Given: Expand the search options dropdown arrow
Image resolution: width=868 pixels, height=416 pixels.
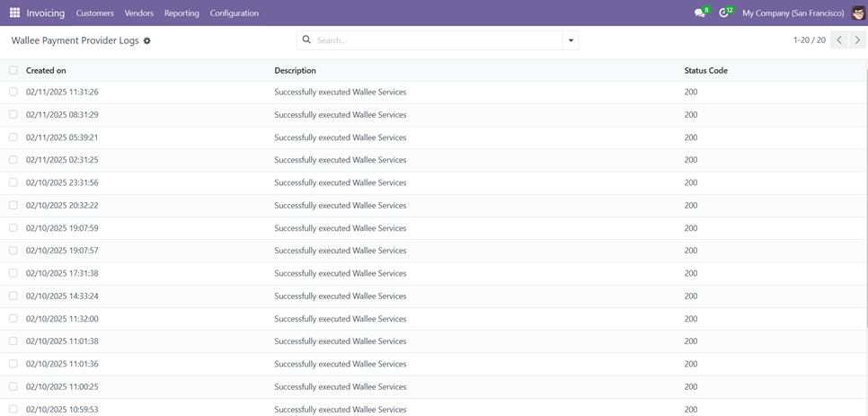Looking at the screenshot, I should tap(571, 40).
